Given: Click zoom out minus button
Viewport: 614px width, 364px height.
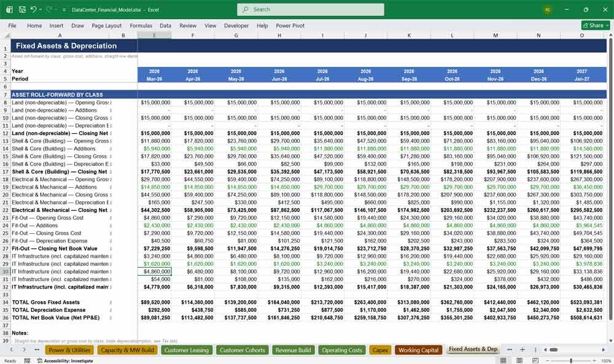Looking at the screenshot, I should point(547,360).
